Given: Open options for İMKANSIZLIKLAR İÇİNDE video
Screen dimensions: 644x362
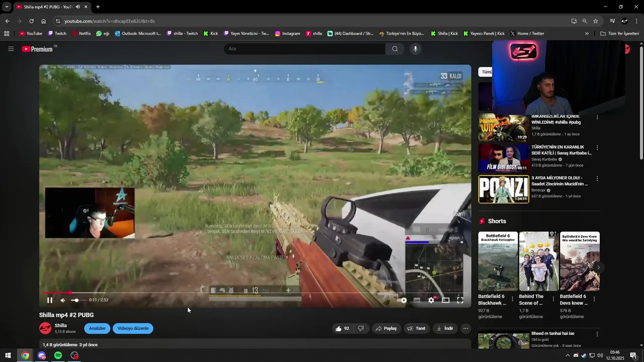Looking at the screenshot, I should [597, 117].
